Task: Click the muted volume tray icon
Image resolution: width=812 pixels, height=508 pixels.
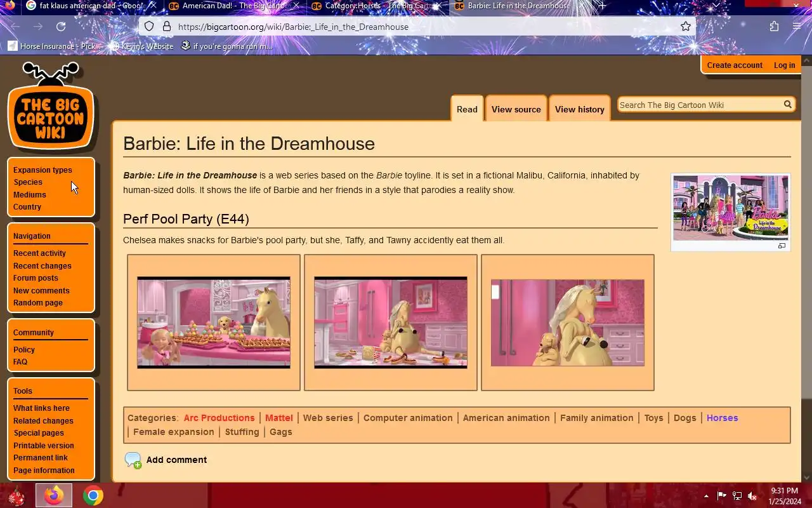Action: coord(752,496)
